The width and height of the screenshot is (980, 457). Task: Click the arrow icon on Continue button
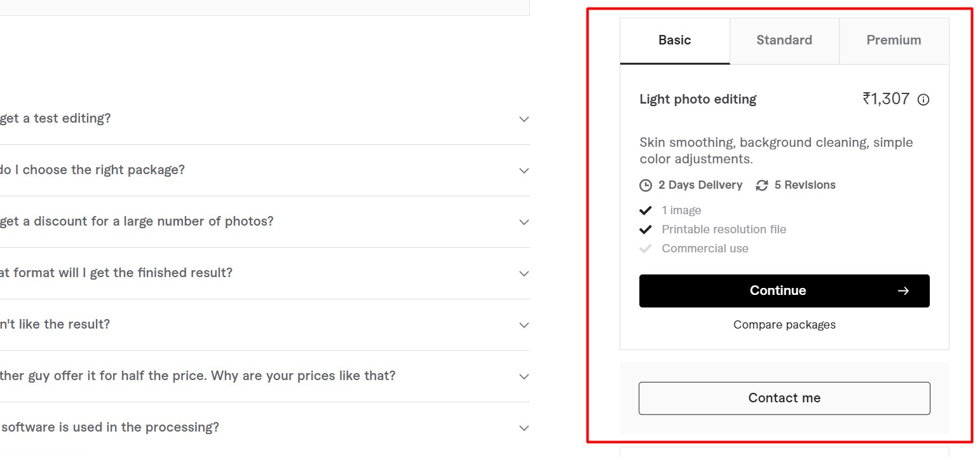[903, 291]
